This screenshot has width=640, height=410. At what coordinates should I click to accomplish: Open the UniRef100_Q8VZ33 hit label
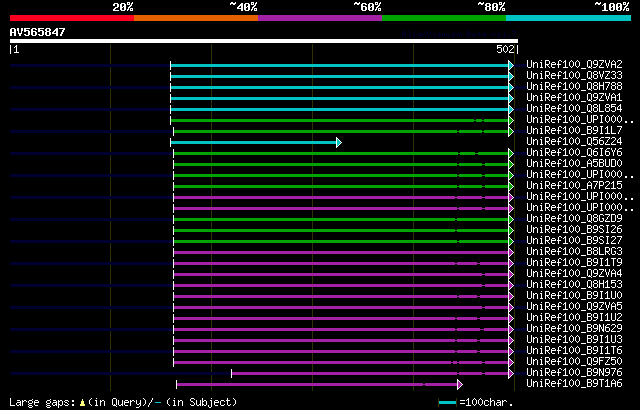(x=574, y=75)
